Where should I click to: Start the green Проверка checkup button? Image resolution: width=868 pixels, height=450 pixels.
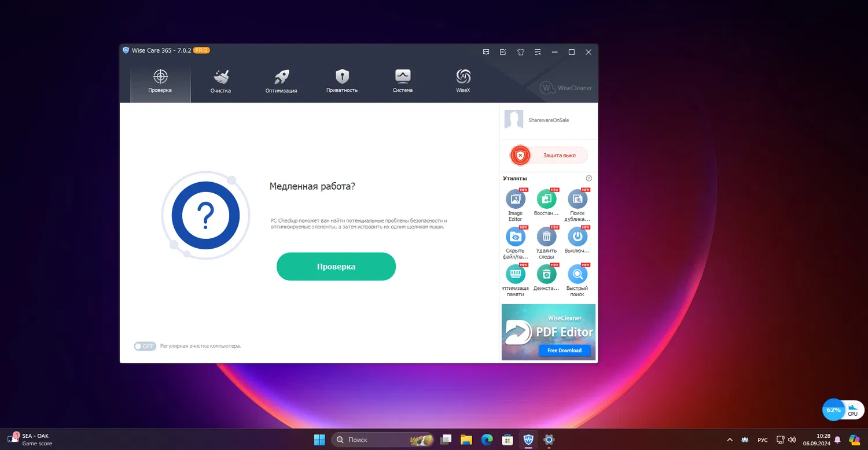[x=336, y=267]
